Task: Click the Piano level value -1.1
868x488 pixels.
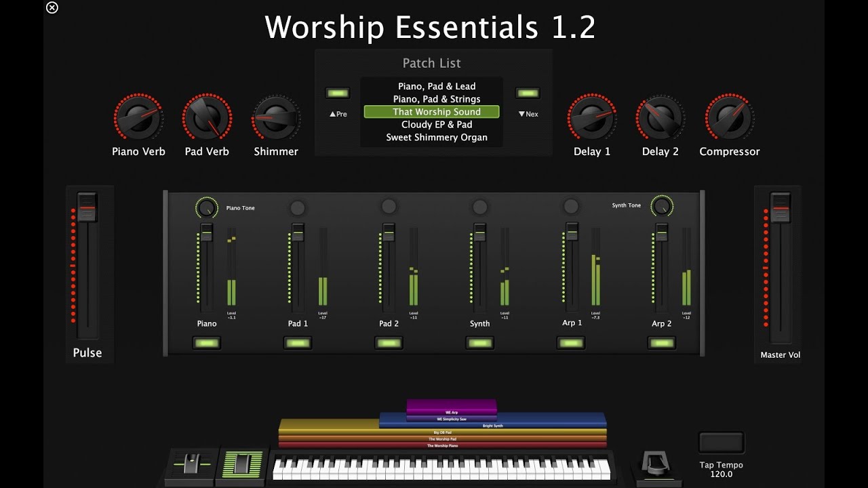Action: click(231, 317)
